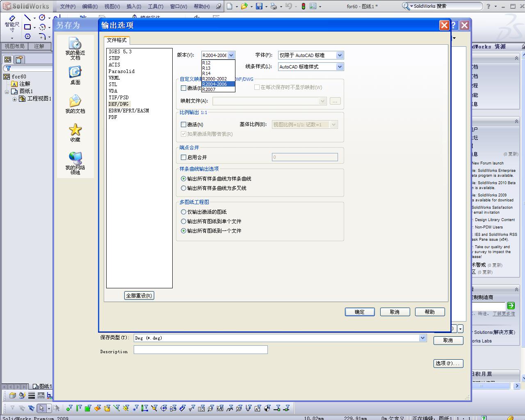Viewport: 525px width, 420px height.
Task: Open My Recent Documents location
Action: point(75,49)
